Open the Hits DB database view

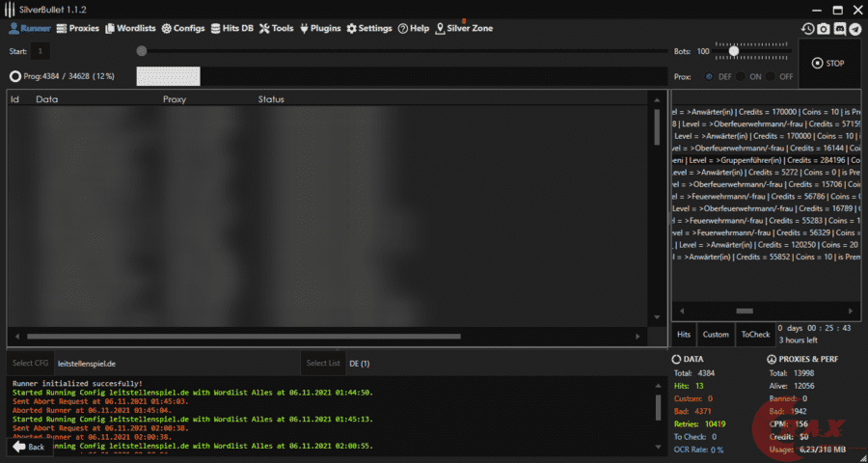click(x=231, y=28)
